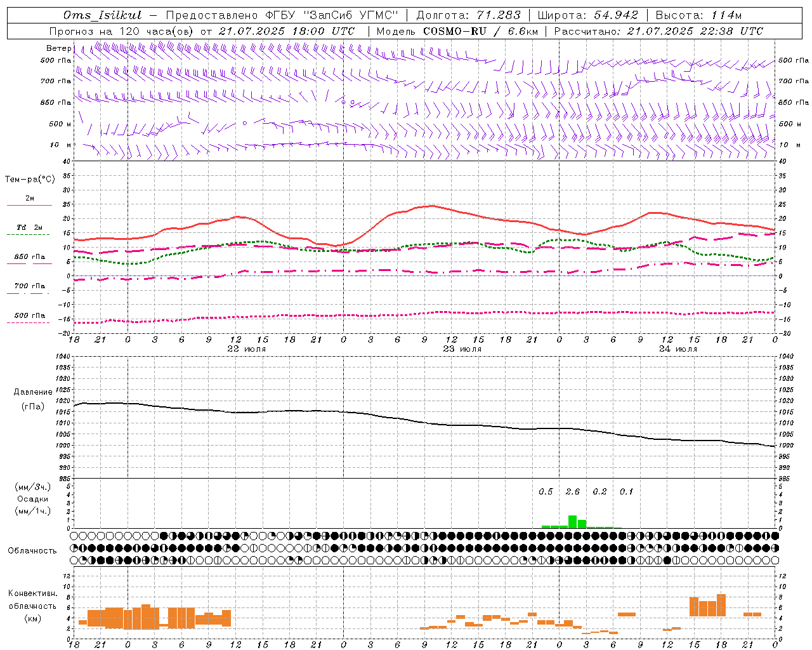
Task: Click the elevation text Высота: 114м
Action: [x=698, y=15]
